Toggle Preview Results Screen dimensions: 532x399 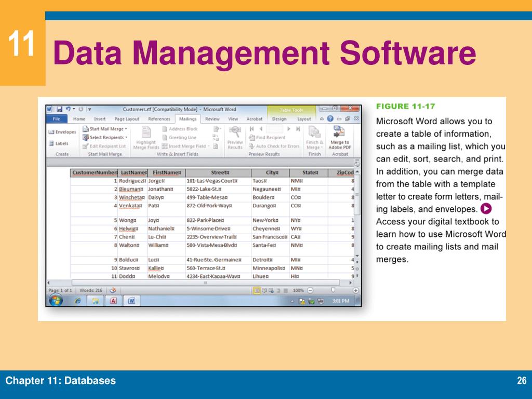(235, 137)
